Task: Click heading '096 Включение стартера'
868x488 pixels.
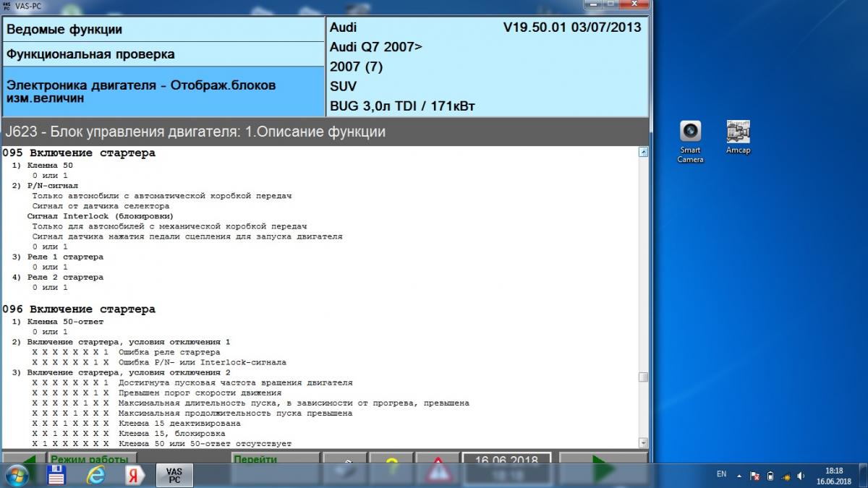Action: click(x=79, y=309)
